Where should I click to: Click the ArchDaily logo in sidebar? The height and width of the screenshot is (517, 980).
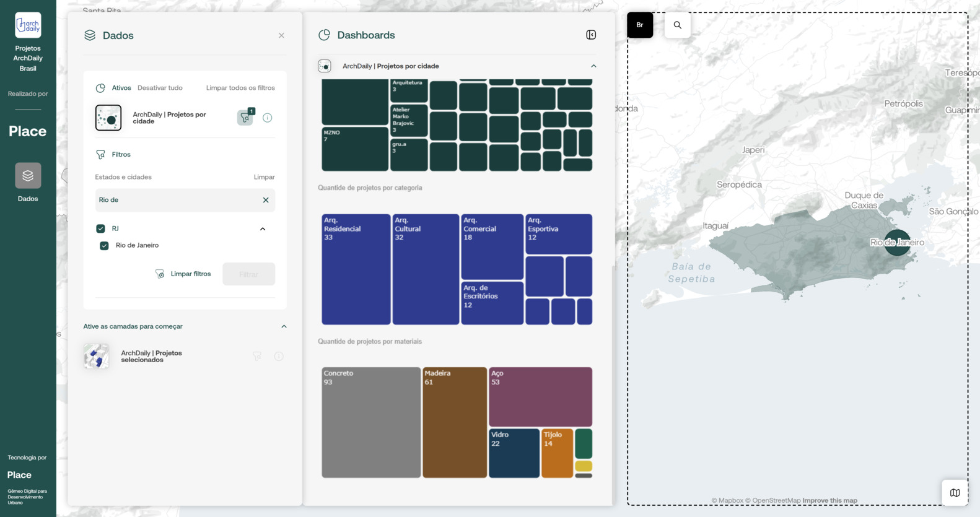tap(28, 25)
